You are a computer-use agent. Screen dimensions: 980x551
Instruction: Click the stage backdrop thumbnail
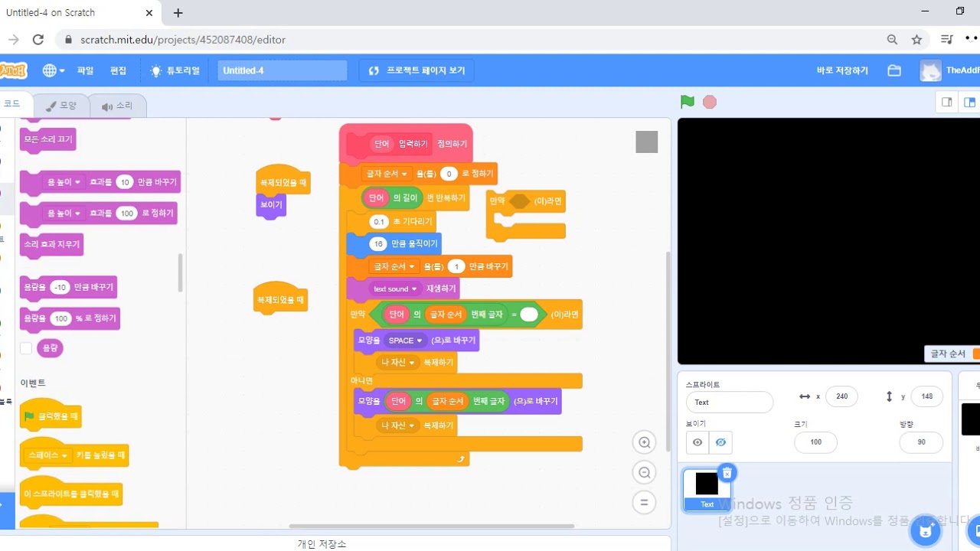[x=971, y=419]
